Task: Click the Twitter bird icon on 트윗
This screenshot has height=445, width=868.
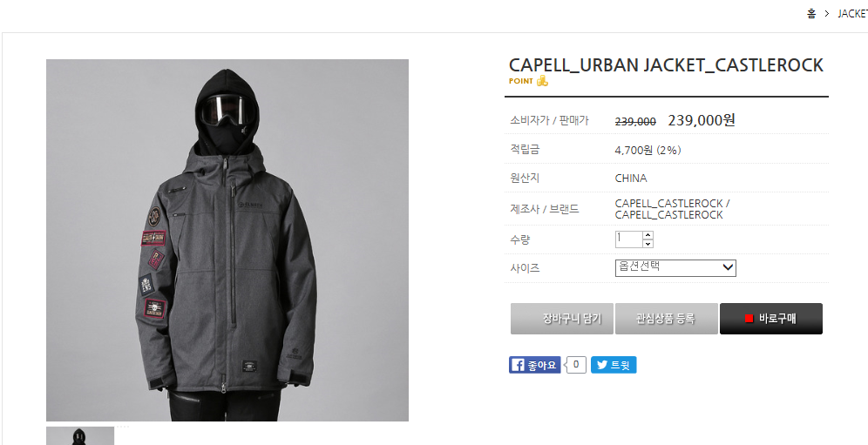Action: (601, 365)
